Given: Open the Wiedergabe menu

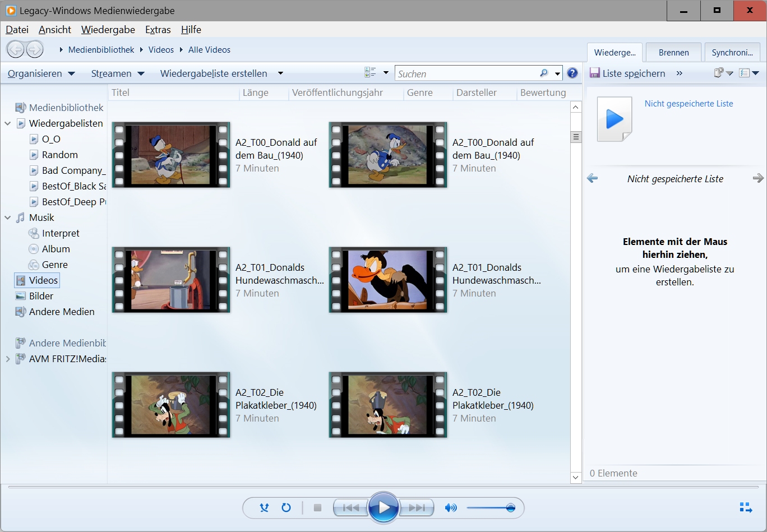Looking at the screenshot, I should click(108, 30).
